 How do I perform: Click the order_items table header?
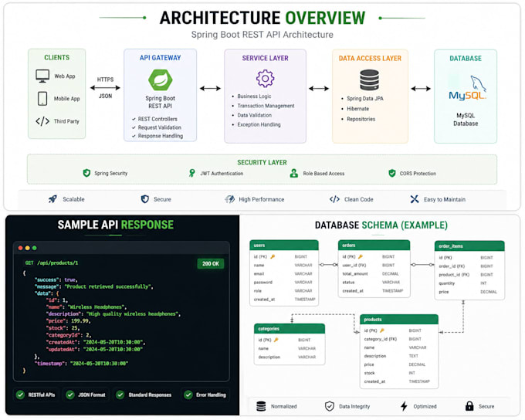coord(469,246)
